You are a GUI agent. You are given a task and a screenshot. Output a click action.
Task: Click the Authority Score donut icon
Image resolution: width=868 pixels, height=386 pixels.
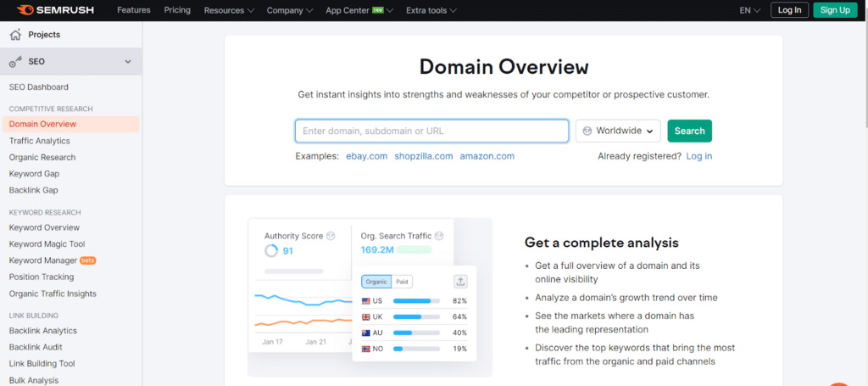pos(271,251)
